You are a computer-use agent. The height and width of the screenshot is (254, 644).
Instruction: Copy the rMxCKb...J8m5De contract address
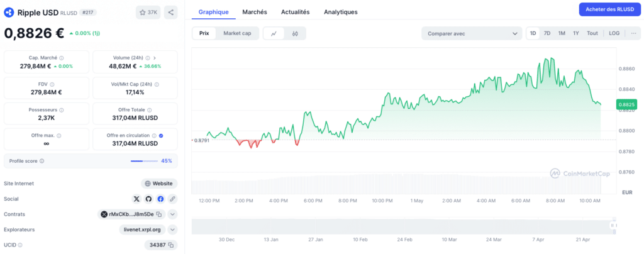[x=158, y=214]
